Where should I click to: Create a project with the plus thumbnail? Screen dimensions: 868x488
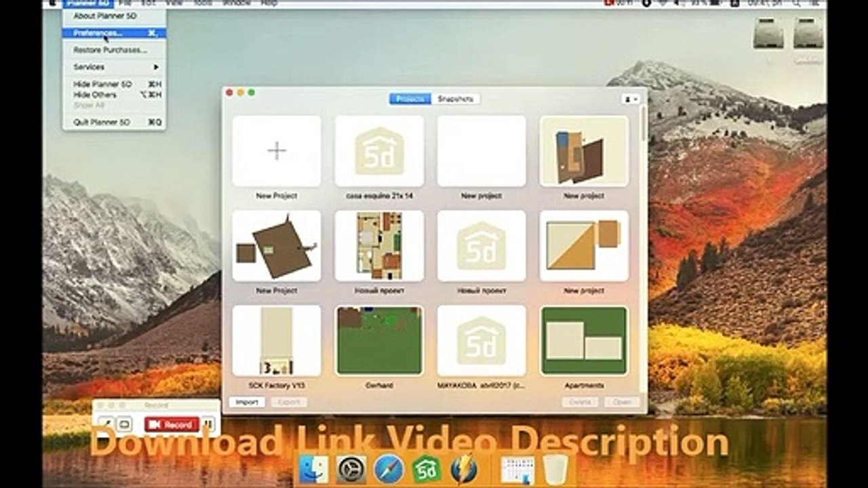coord(277,150)
